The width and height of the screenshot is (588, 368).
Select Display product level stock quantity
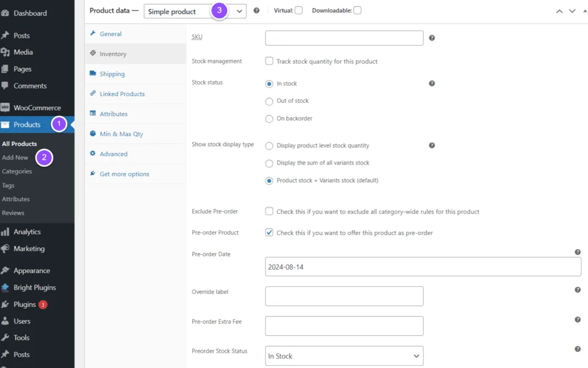click(x=269, y=146)
